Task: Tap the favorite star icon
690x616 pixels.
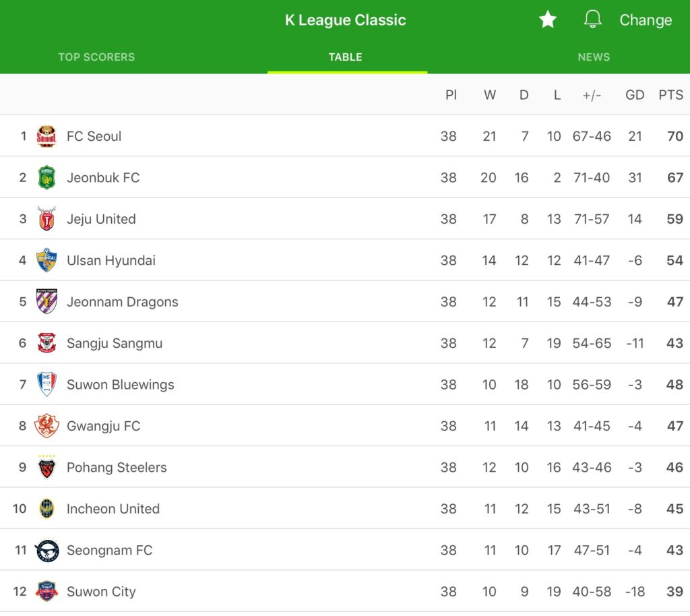Action: 548,20
